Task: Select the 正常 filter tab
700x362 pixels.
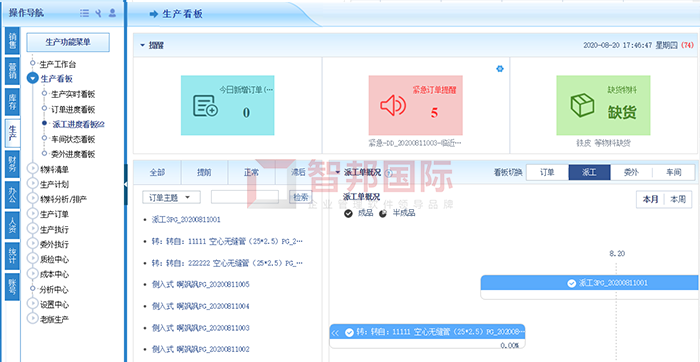Action: [x=251, y=173]
